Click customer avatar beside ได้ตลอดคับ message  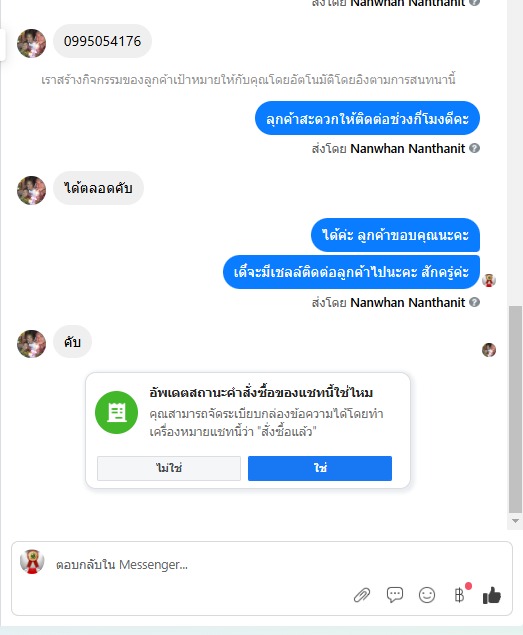click(32, 190)
